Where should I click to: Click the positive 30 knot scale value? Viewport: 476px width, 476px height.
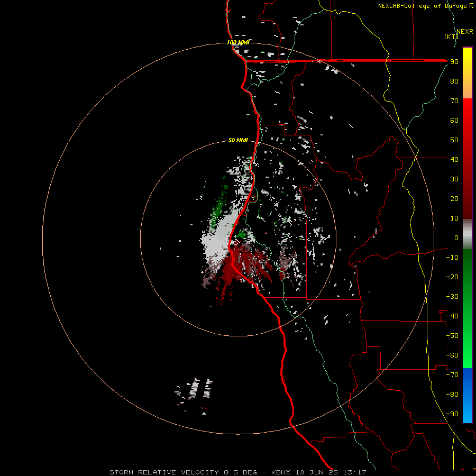click(454, 179)
